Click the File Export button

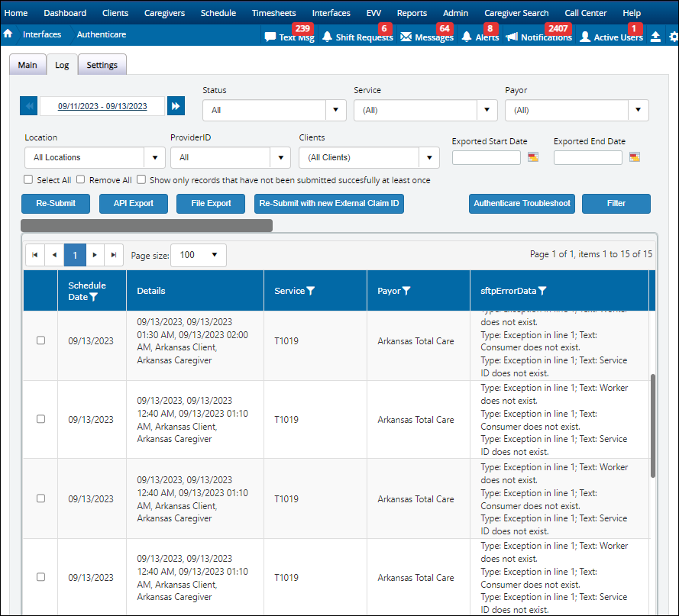click(x=211, y=204)
